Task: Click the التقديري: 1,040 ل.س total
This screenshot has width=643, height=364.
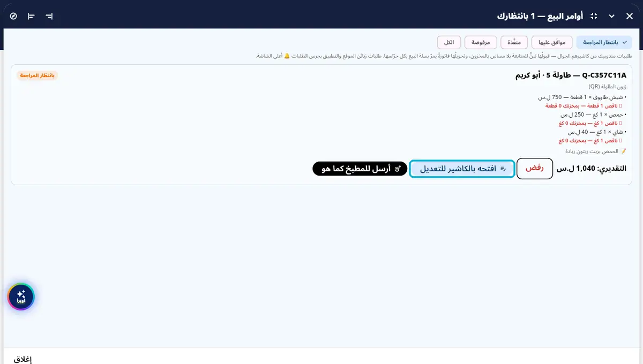Action: (592, 169)
